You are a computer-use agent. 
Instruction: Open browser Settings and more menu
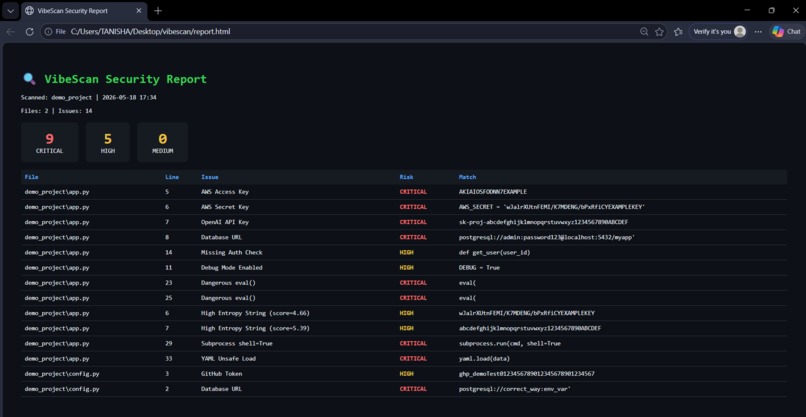click(x=758, y=31)
